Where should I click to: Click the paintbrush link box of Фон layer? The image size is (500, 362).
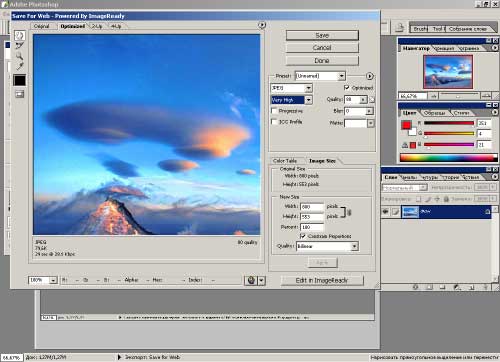[x=395, y=212]
